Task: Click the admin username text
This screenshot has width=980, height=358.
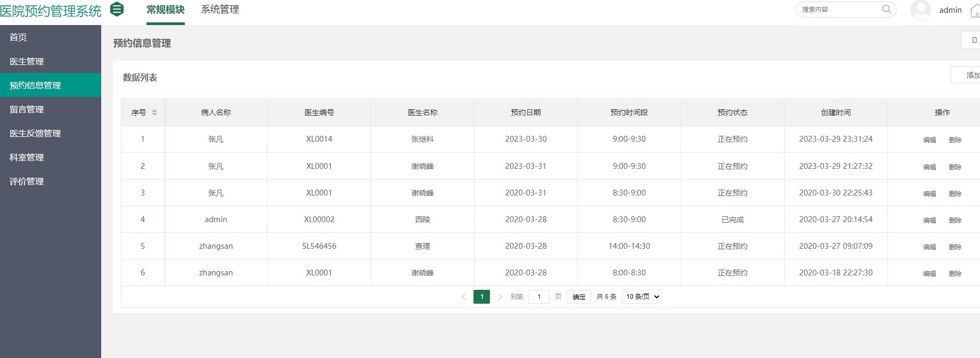Action: [950, 10]
